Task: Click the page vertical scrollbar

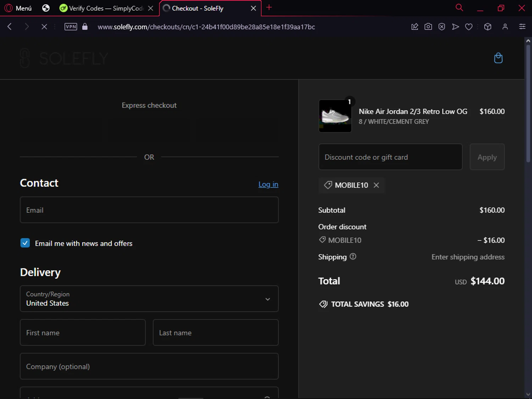Action: coord(528,103)
